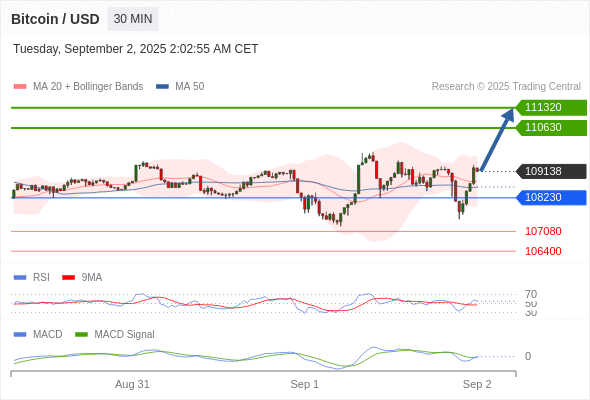Click the MACD blue legend marker

click(20, 335)
